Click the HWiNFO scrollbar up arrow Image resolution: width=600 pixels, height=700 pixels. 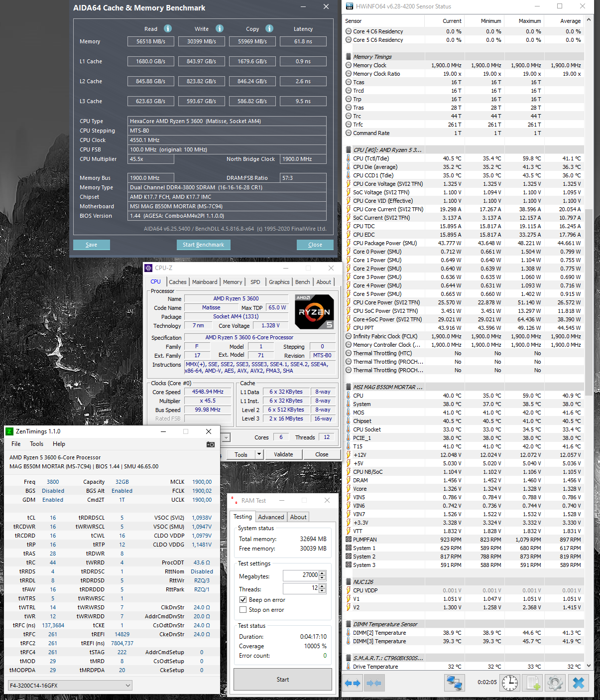pos(589,20)
